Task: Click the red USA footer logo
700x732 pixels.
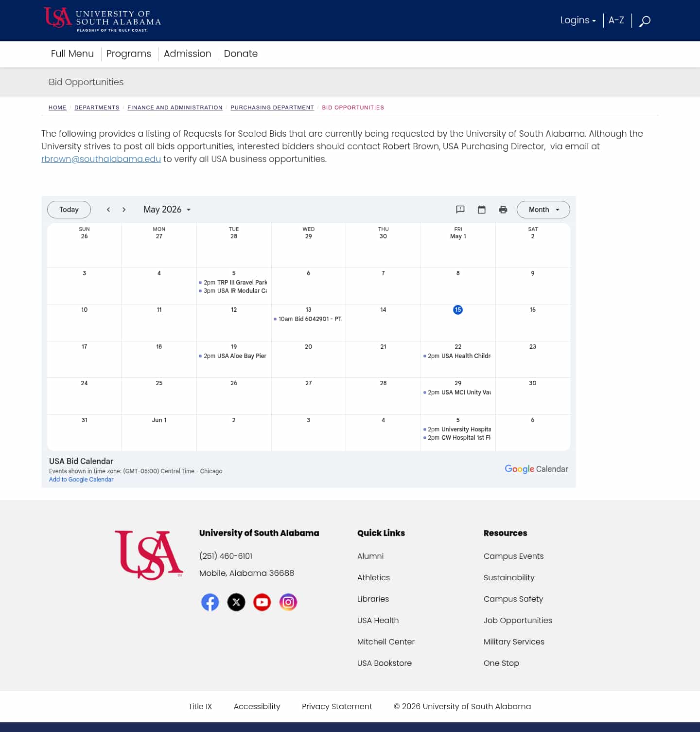Action: [x=149, y=555]
